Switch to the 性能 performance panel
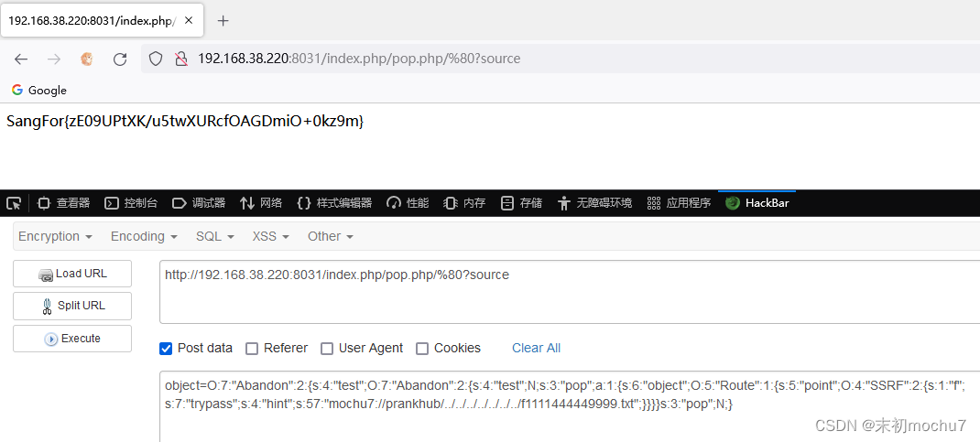Viewport: 980px width, 442px height. [x=408, y=203]
